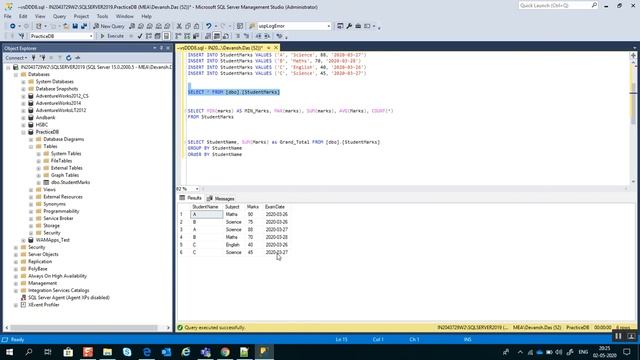Click the New Query button

(109, 26)
